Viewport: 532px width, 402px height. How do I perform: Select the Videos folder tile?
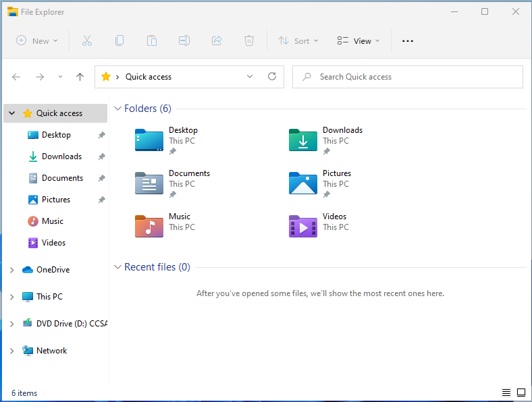coord(319,227)
